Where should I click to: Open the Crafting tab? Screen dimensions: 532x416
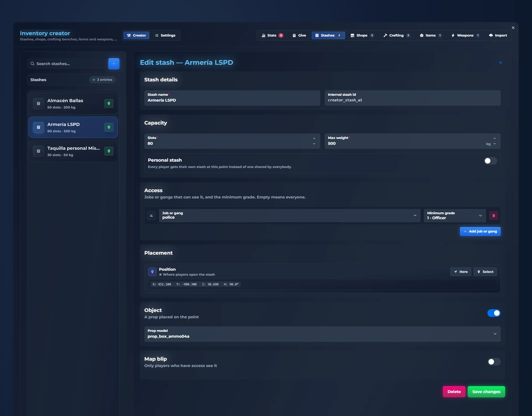point(397,35)
